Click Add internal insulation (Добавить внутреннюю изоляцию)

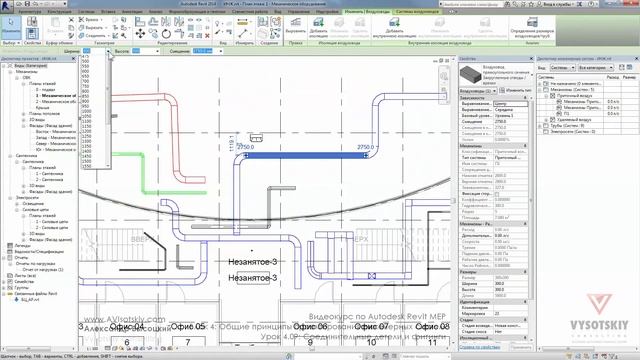pyautogui.click(x=394, y=27)
